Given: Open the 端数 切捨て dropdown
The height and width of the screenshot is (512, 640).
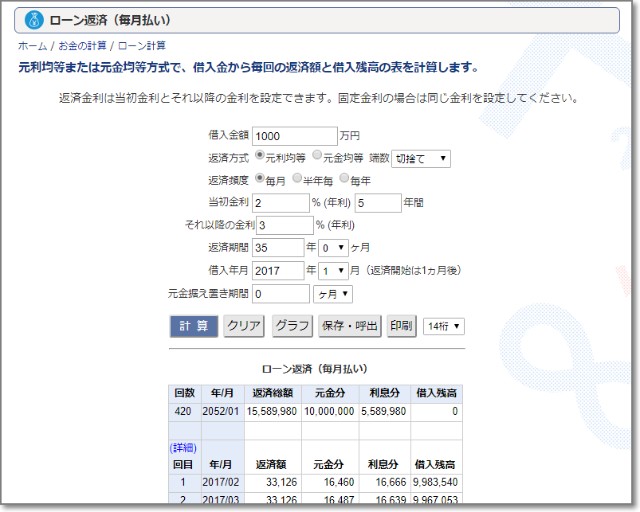Looking at the screenshot, I should tap(421, 158).
